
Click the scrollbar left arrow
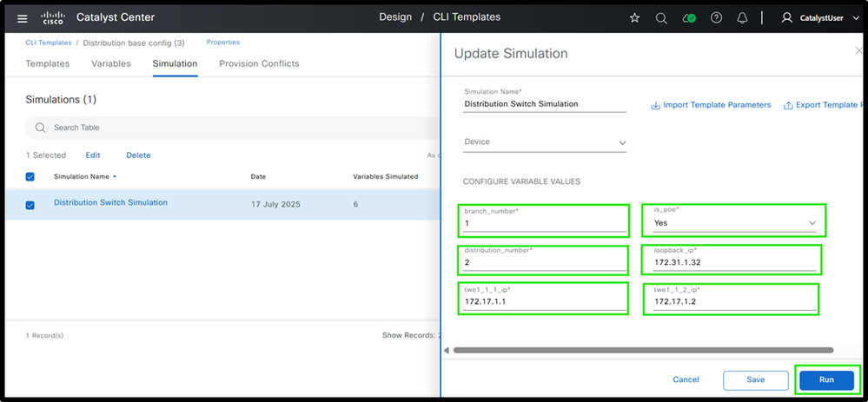pyautogui.click(x=447, y=350)
